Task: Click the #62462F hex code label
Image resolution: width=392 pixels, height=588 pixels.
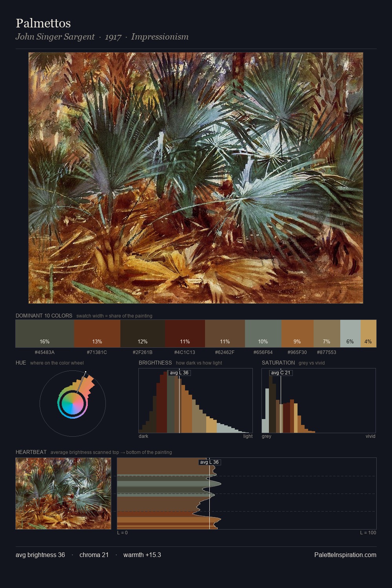Action: click(x=225, y=352)
